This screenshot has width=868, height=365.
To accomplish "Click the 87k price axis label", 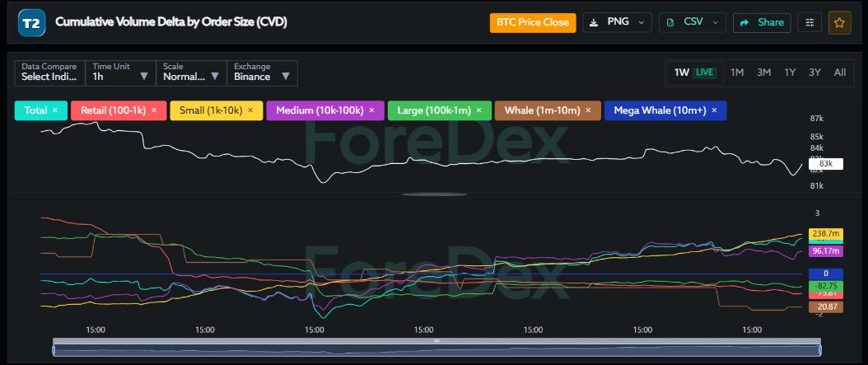I will (816, 119).
